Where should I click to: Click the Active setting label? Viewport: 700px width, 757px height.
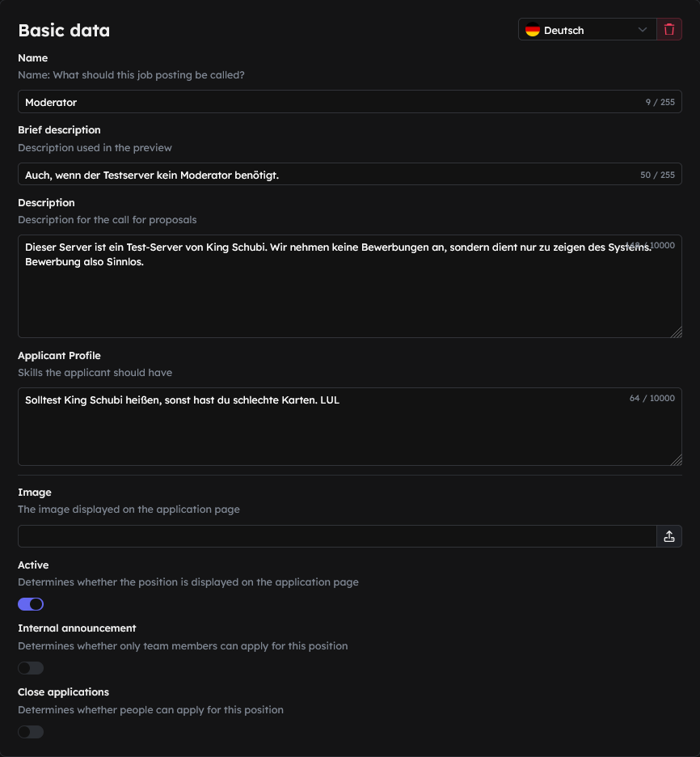[33, 565]
